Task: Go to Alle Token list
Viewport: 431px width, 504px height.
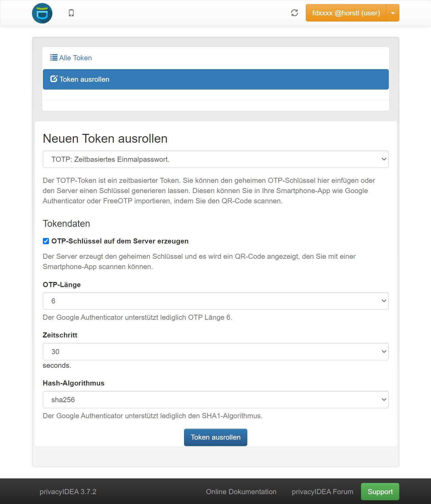Action: (75, 58)
